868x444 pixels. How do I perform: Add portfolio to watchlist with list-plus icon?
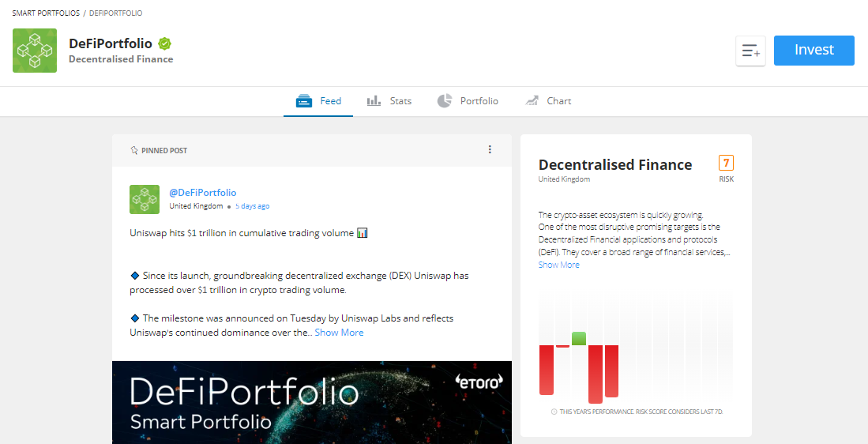[750, 51]
